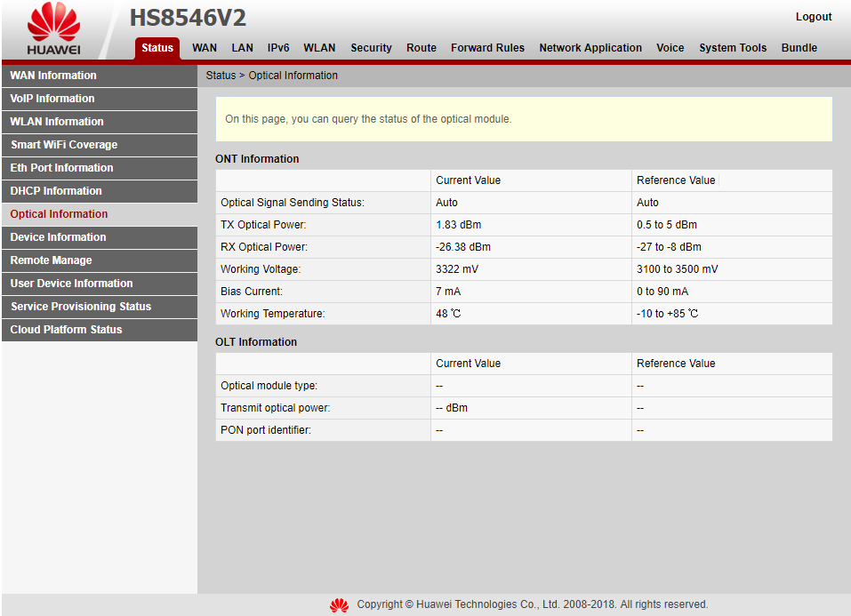Click the reference value '0 to 90 mA'
The height and width of the screenshot is (616, 851).
pos(662,292)
